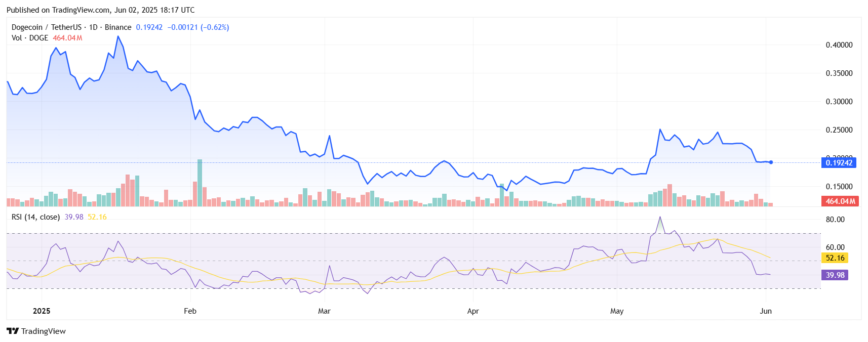Image resolution: width=868 pixels, height=342 pixels.
Task: Open the Vol · DOGE indicator label
Action: [30, 38]
